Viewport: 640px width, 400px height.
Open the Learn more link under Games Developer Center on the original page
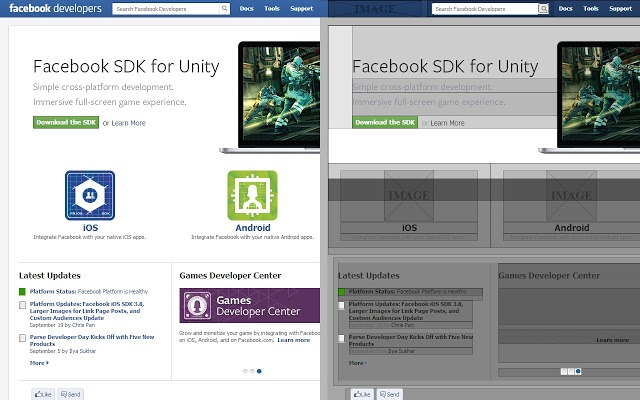[293, 340]
